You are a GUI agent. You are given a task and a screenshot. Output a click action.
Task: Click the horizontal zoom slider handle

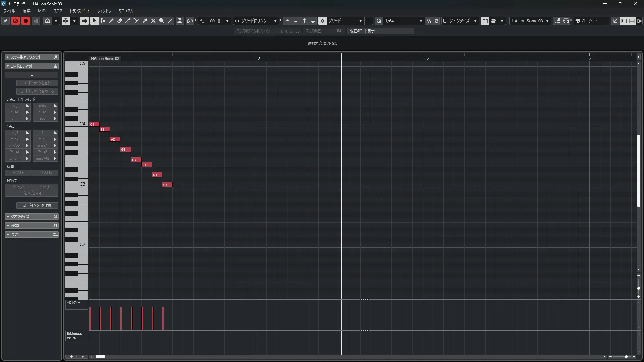626,357
